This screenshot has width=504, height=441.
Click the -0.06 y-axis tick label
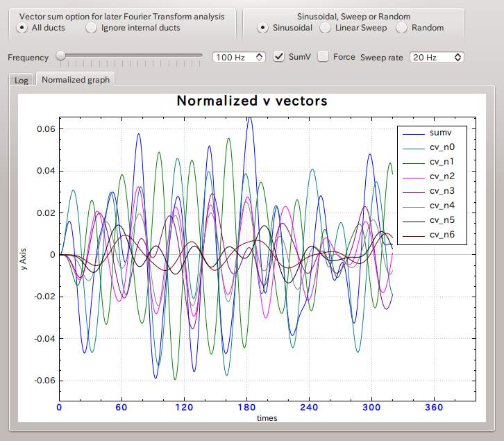coord(44,380)
